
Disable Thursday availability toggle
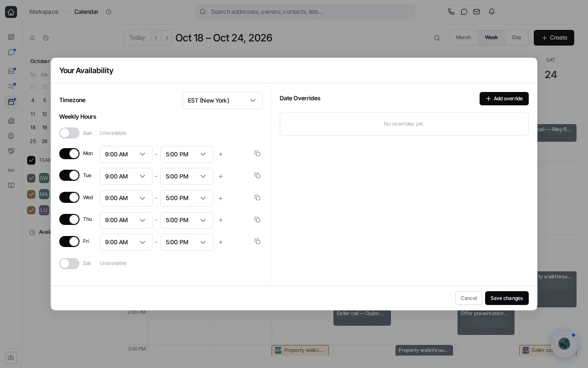[x=69, y=219]
